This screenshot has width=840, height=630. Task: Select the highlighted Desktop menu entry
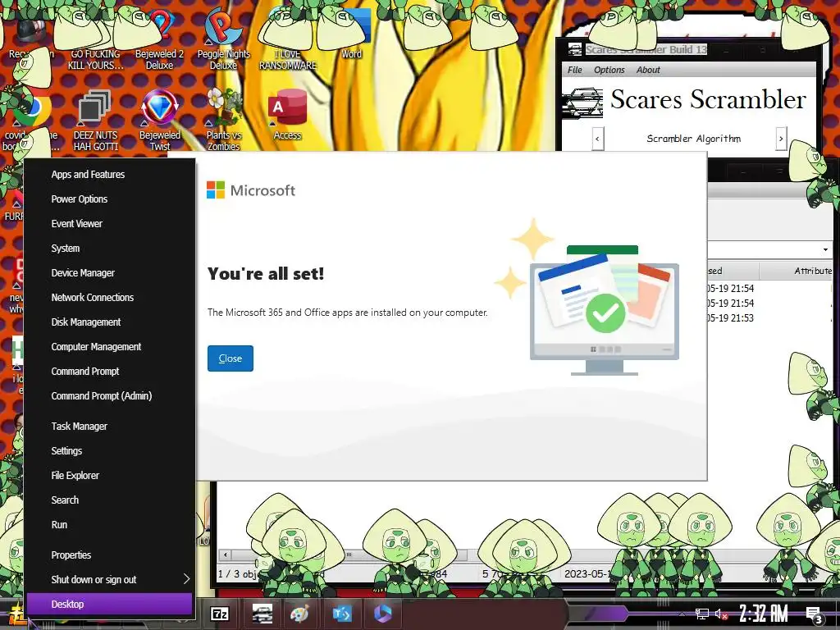click(x=110, y=605)
